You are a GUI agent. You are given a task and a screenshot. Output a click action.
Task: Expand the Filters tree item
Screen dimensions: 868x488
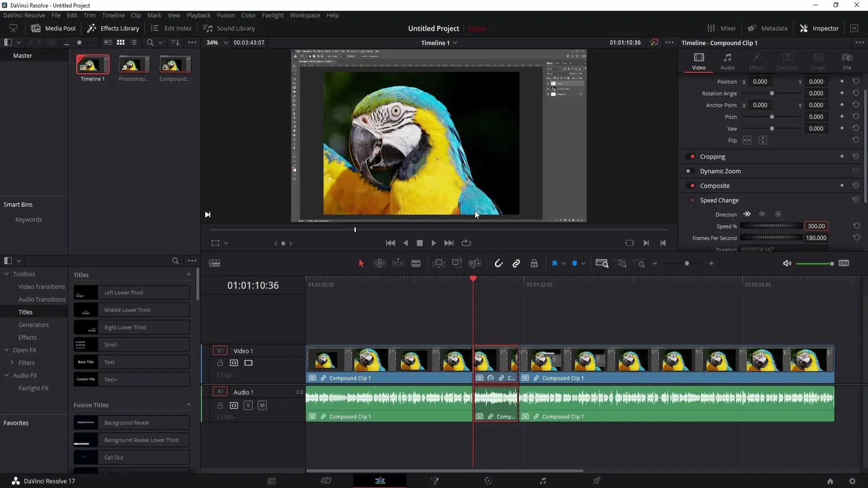tap(12, 362)
